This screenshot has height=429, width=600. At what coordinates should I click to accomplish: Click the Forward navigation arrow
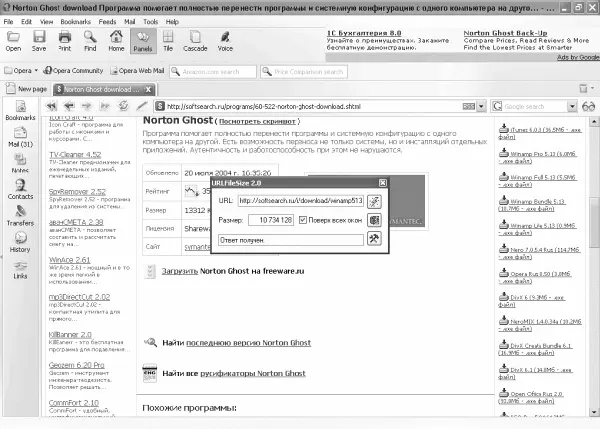pos(87,106)
